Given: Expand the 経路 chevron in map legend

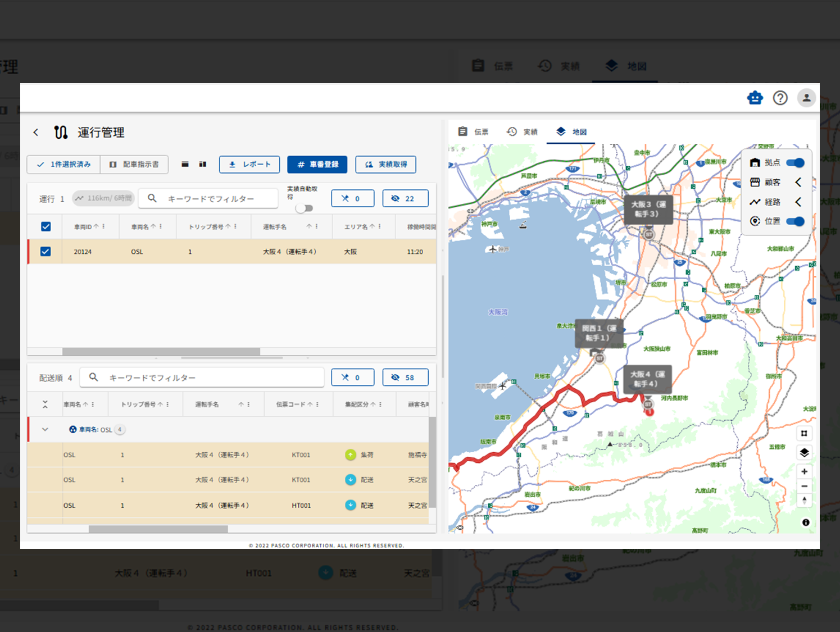Looking at the screenshot, I should point(798,202).
